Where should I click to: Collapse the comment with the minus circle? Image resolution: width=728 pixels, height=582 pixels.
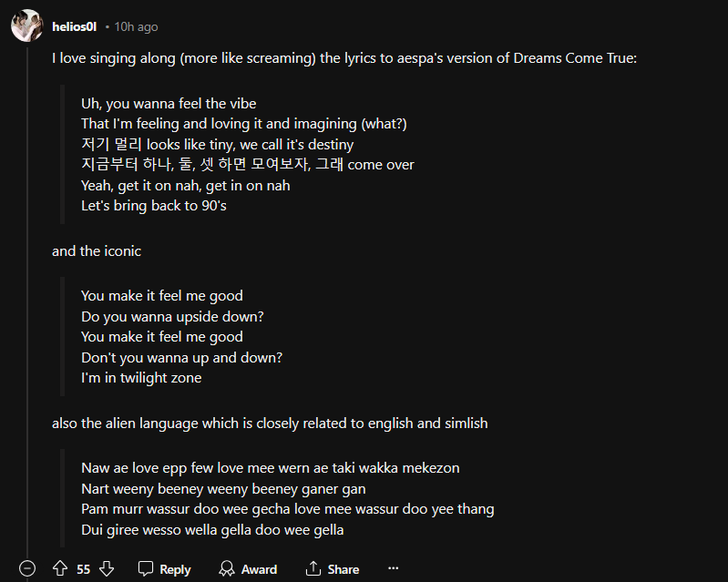[27, 568]
